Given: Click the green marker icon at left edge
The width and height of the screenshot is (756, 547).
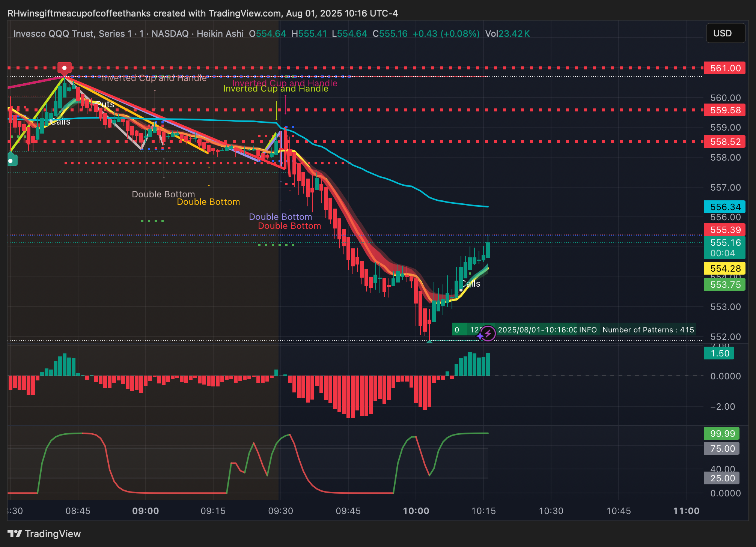Looking at the screenshot, I should point(12,160).
